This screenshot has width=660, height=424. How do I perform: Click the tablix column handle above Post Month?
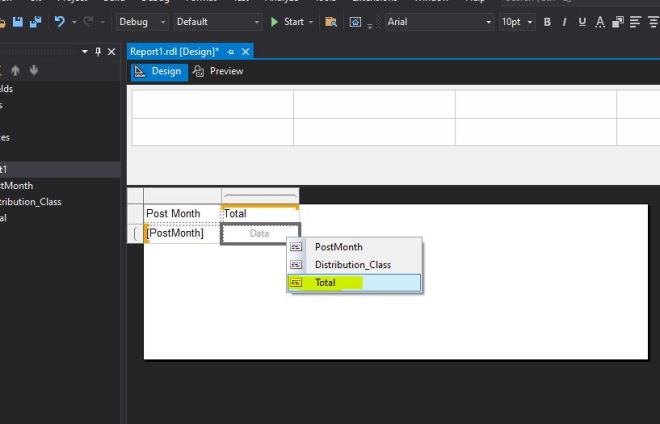[182, 196]
